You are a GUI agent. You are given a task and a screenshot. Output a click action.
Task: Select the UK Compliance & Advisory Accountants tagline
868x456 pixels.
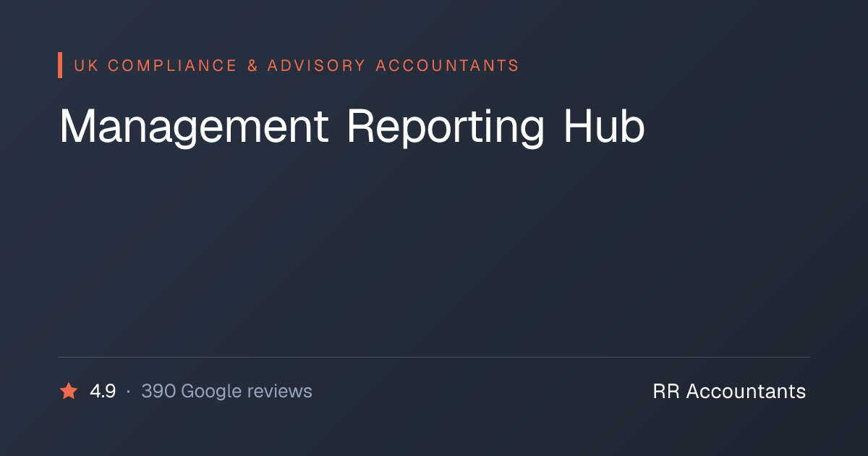tap(297, 66)
